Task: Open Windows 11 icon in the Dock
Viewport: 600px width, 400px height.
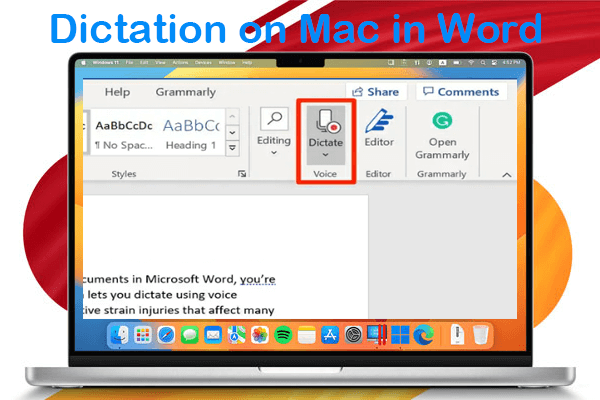Action: (x=400, y=335)
